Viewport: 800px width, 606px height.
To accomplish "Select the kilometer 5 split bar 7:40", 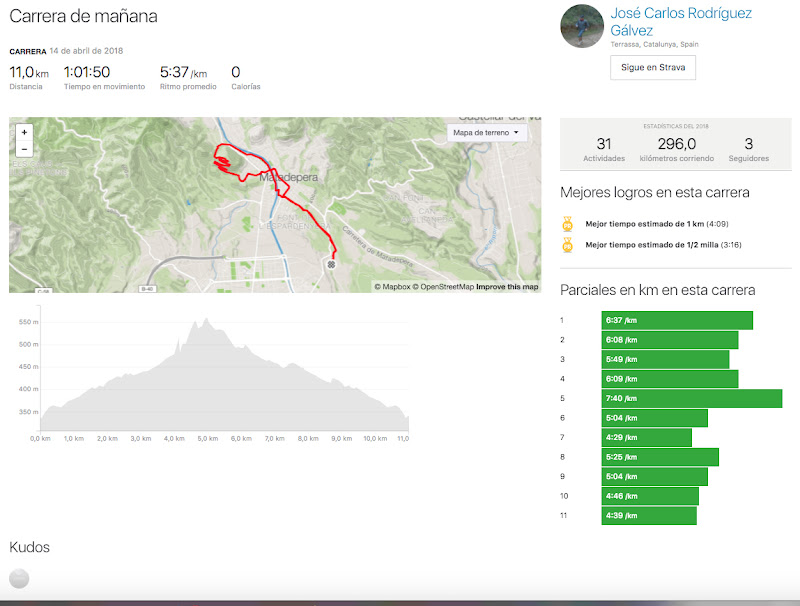I will pyautogui.click(x=691, y=398).
